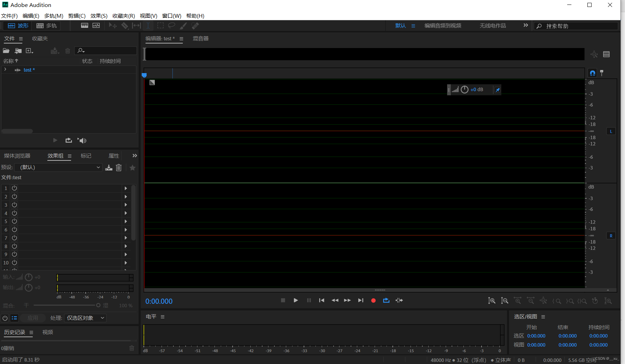Click the Files panel play preview button
This screenshot has width=625, height=364.
pyautogui.click(x=55, y=140)
